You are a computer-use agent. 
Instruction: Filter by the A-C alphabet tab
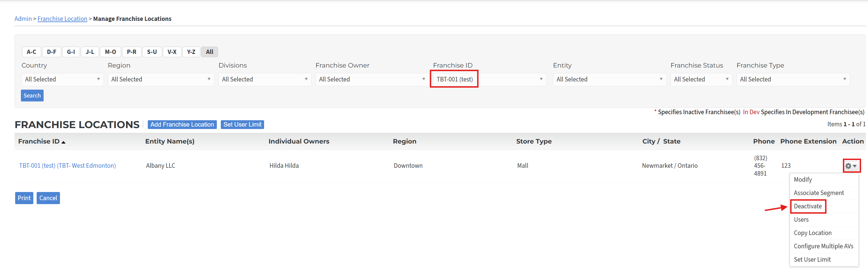click(31, 52)
